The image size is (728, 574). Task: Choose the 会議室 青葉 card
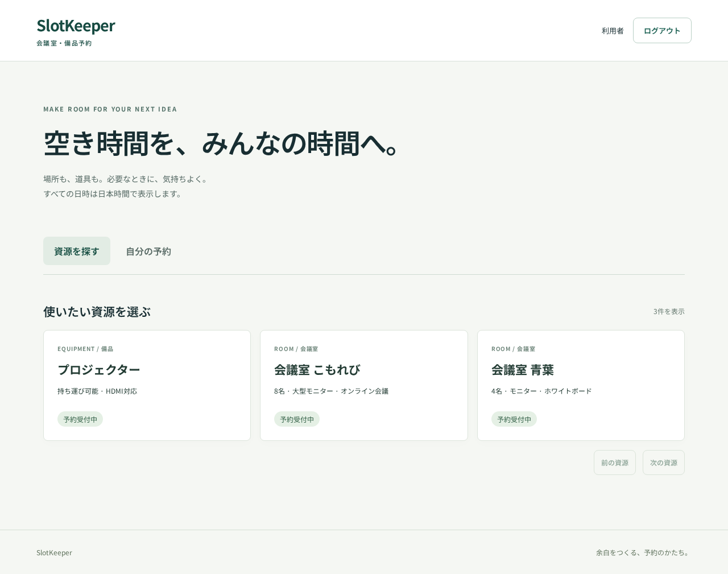tap(581, 385)
